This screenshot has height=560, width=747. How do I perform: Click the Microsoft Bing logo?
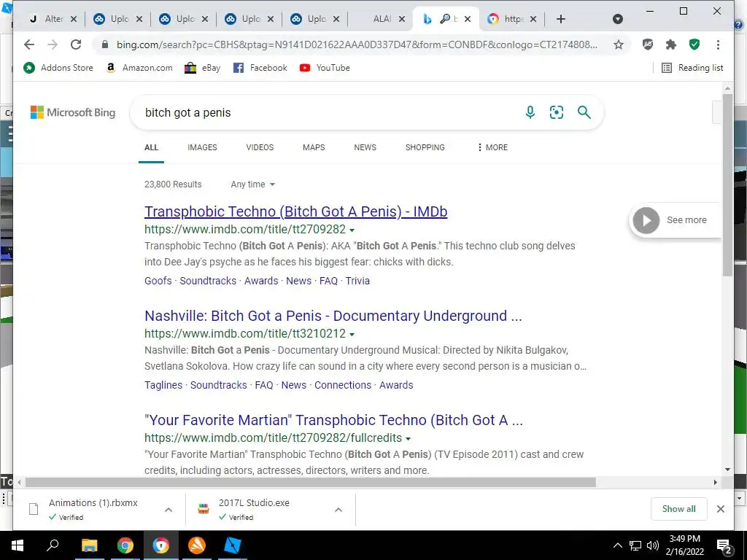click(73, 112)
